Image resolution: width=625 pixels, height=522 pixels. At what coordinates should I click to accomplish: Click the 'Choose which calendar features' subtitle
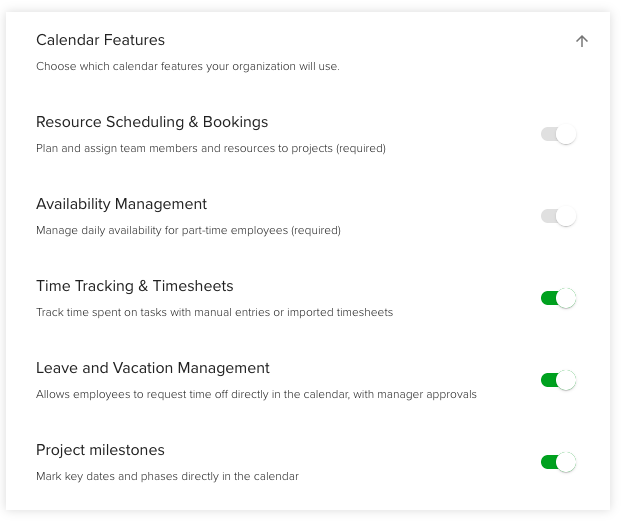tap(187, 66)
